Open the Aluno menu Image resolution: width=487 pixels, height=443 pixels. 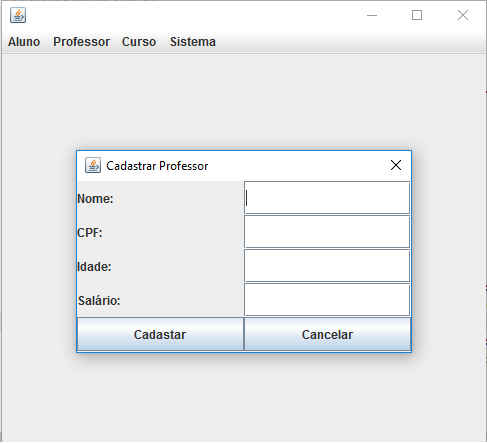24,42
